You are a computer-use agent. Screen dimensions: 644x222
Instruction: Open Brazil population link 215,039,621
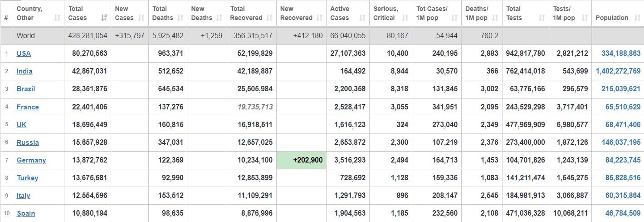[x=621, y=89]
